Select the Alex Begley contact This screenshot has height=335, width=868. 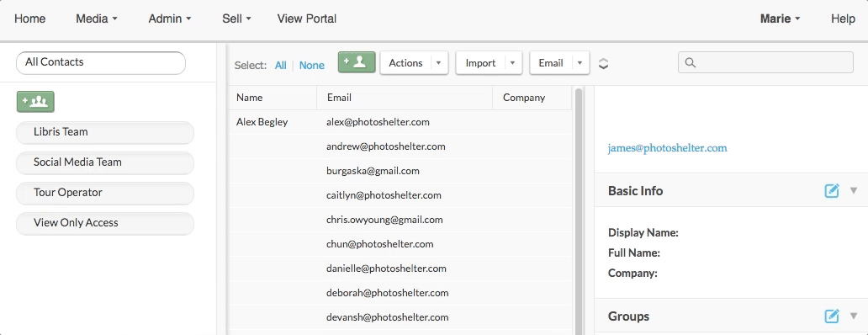pyautogui.click(x=262, y=122)
